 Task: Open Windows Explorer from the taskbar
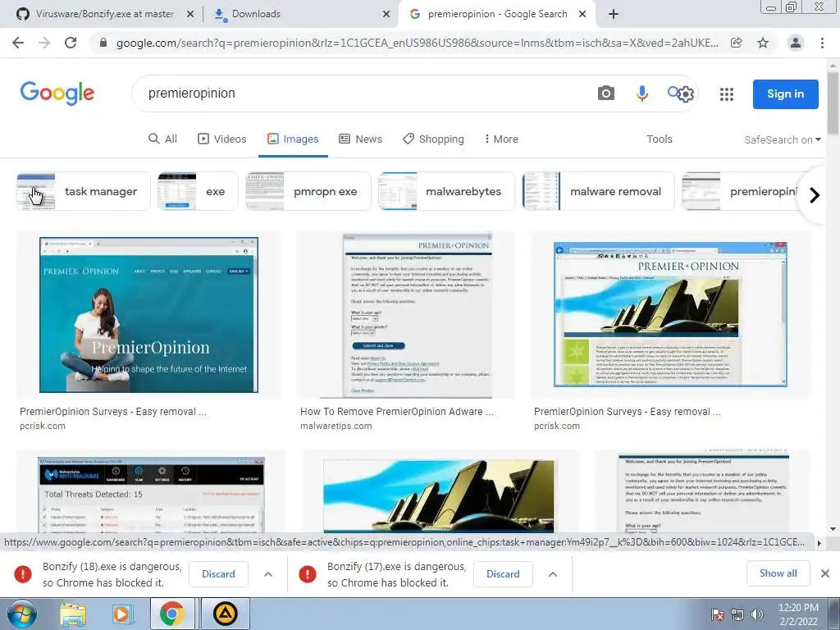(x=73, y=614)
